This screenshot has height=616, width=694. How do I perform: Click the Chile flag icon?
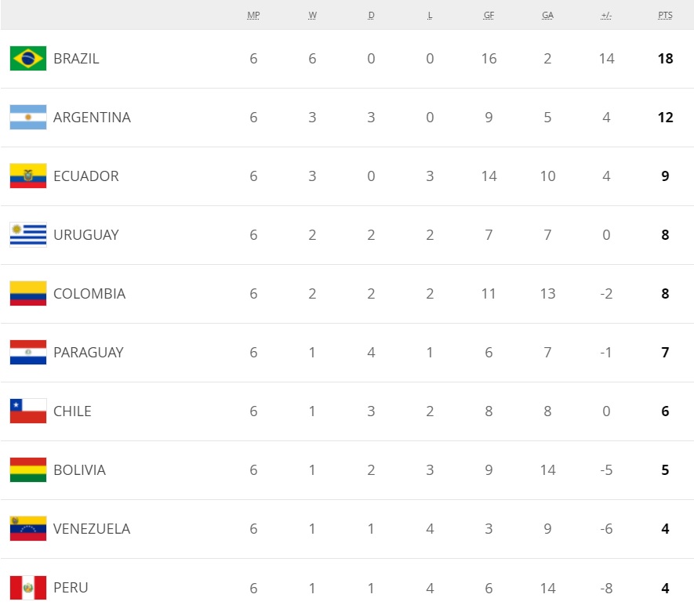(28, 411)
